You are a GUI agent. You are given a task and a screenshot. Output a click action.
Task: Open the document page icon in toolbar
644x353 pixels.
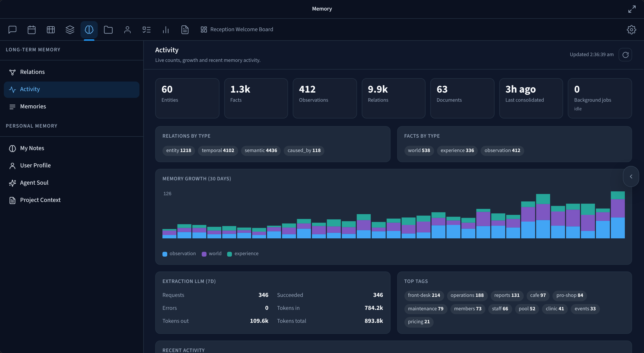[185, 29]
